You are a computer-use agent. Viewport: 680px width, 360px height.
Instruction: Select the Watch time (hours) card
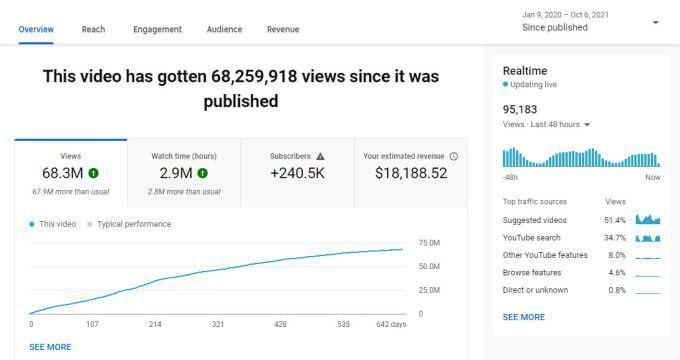pyautogui.click(x=184, y=173)
